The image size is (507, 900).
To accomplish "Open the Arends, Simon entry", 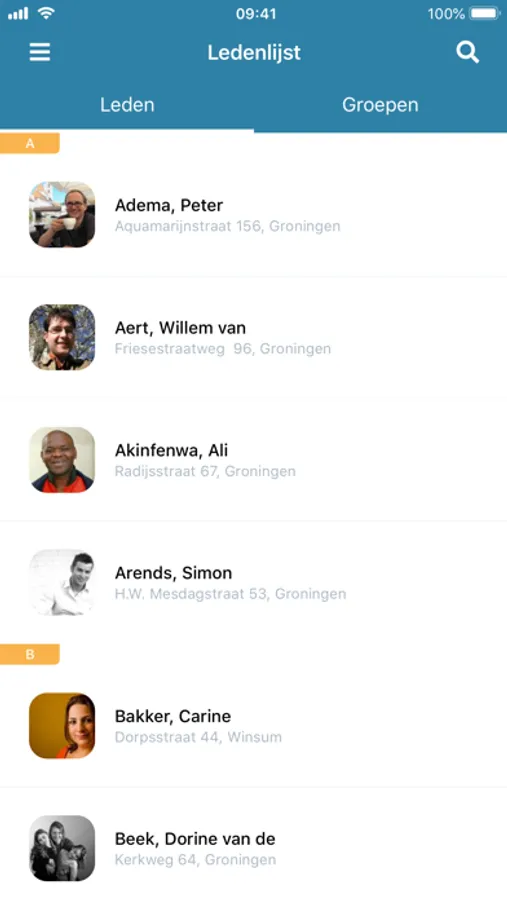I will pyautogui.click(x=253, y=583).
